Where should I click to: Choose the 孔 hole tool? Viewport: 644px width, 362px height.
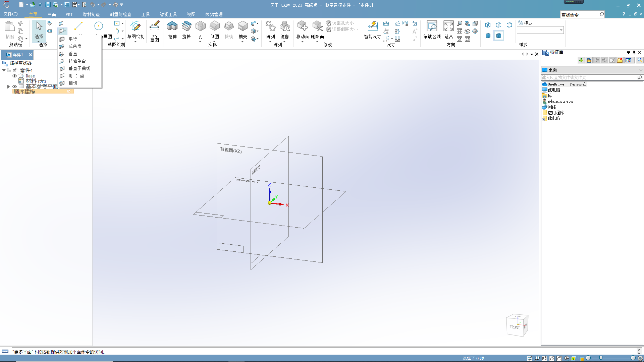coord(200,30)
